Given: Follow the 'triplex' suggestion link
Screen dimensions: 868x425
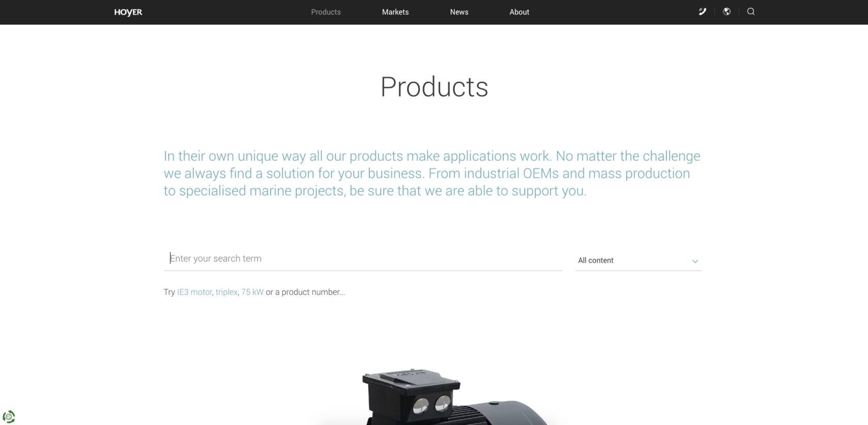Looking at the screenshot, I should pyautogui.click(x=226, y=292).
